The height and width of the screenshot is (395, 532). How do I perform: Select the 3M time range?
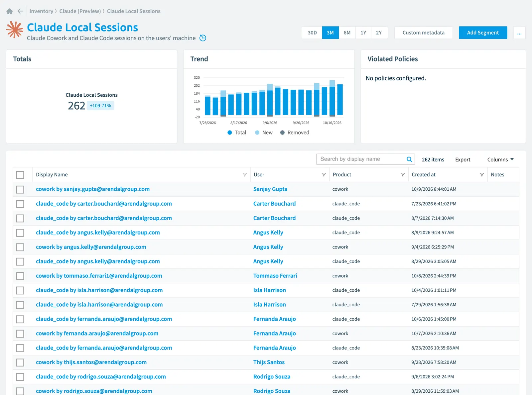point(330,33)
